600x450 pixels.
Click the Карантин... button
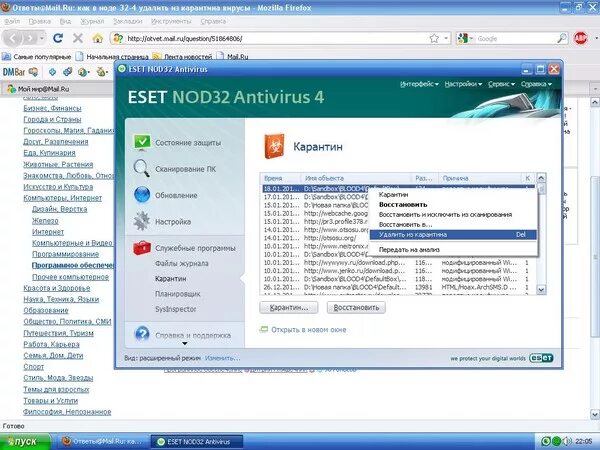tap(289, 308)
